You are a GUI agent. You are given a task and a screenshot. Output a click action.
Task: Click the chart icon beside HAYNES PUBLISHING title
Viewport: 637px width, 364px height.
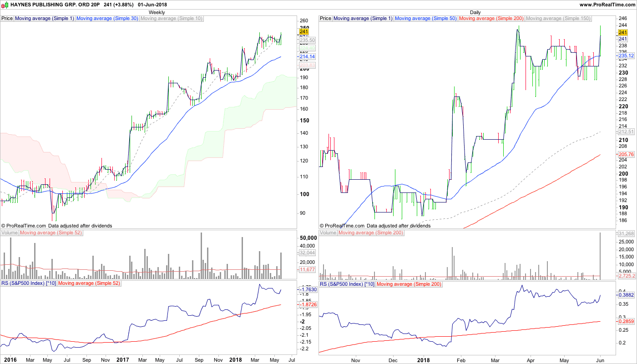pyautogui.click(x=5, y=5)
